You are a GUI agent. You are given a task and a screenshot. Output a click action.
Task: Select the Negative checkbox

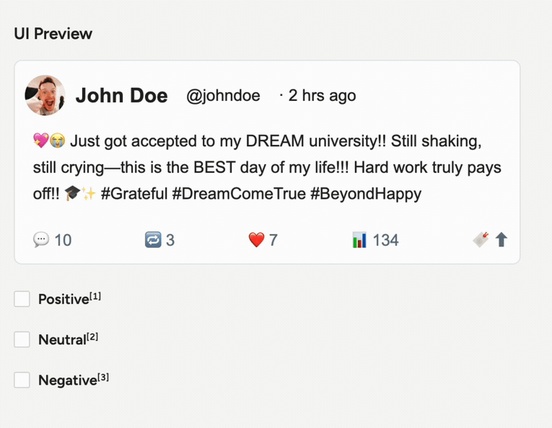tap(22, 380)
